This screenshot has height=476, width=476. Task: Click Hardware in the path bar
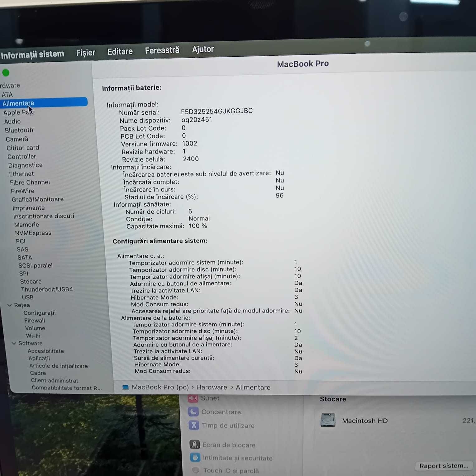[x=212, y=387]
